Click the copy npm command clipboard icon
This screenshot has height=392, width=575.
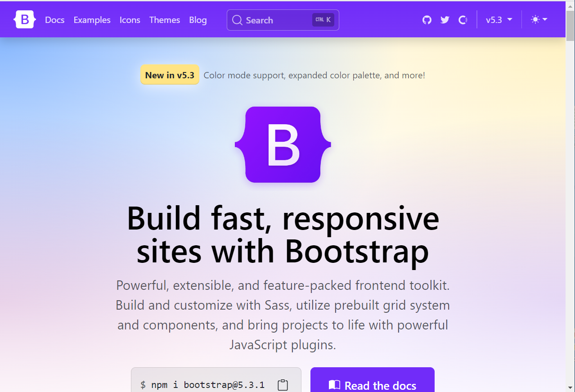pos(283,385)
